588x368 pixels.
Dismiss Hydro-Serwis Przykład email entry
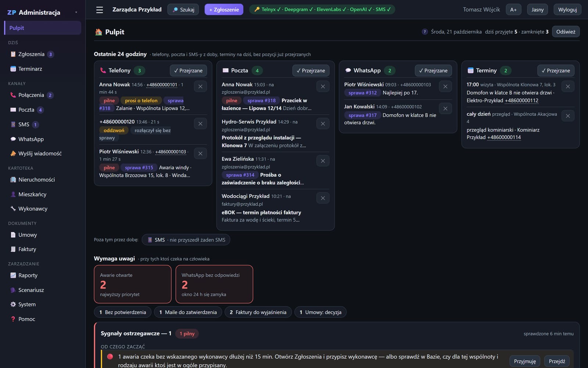click(323, 124)
